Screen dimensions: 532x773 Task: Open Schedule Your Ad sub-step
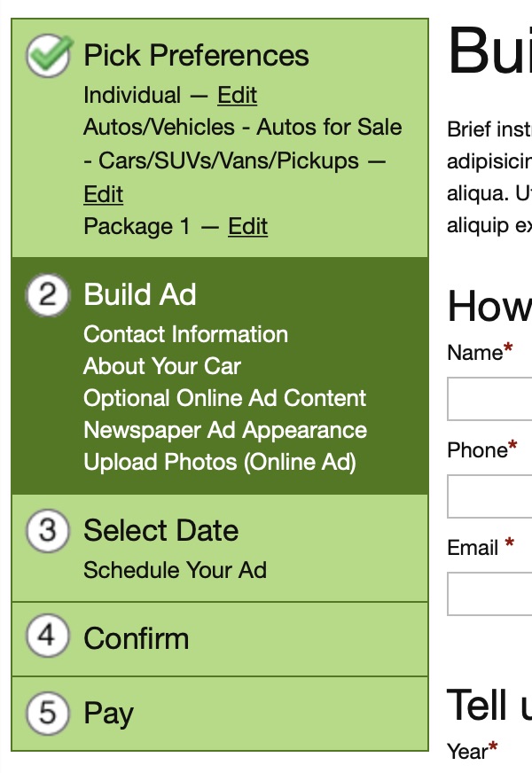[x=175, y=570]
